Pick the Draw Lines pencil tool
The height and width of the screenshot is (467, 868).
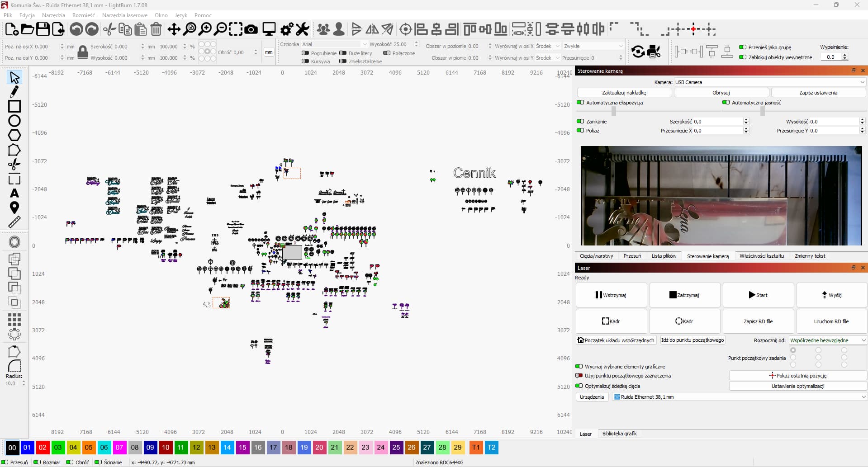pyautogui.click(x=14, y=92)
